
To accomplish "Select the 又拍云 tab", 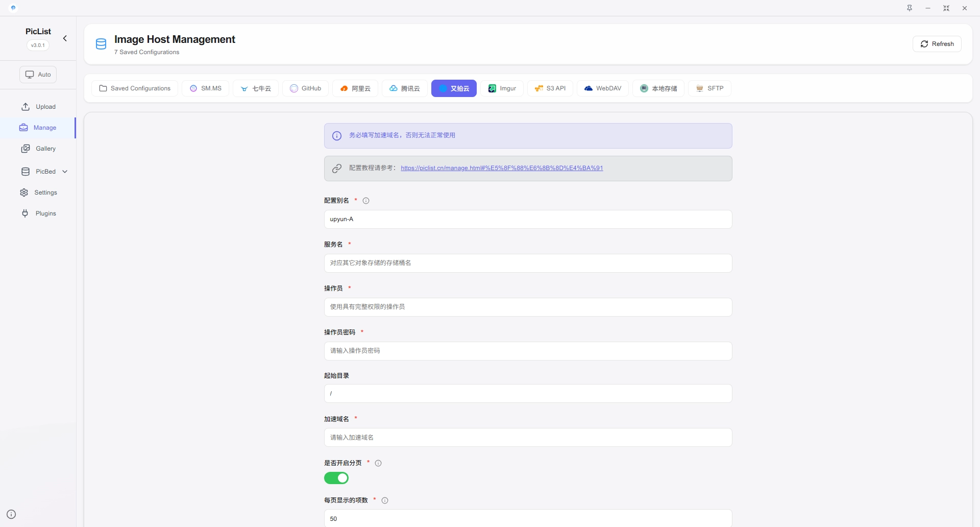I will tap(454, 88).
